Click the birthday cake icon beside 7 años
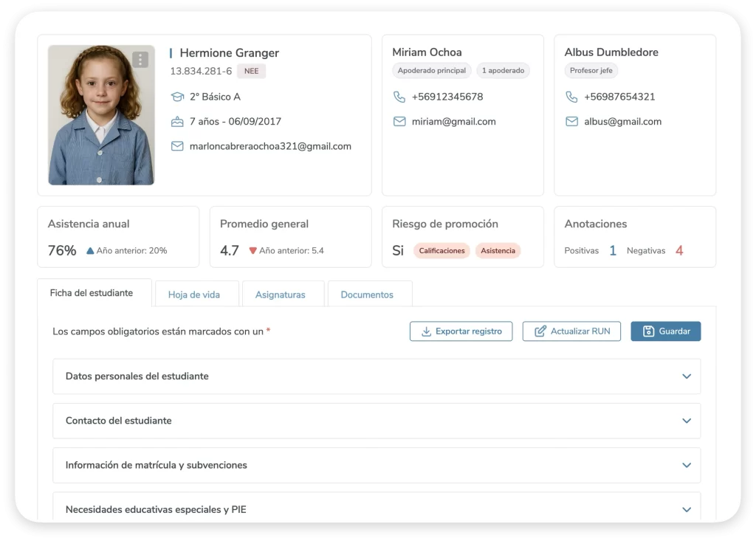 pyautogui.click(x=177, y=122)
